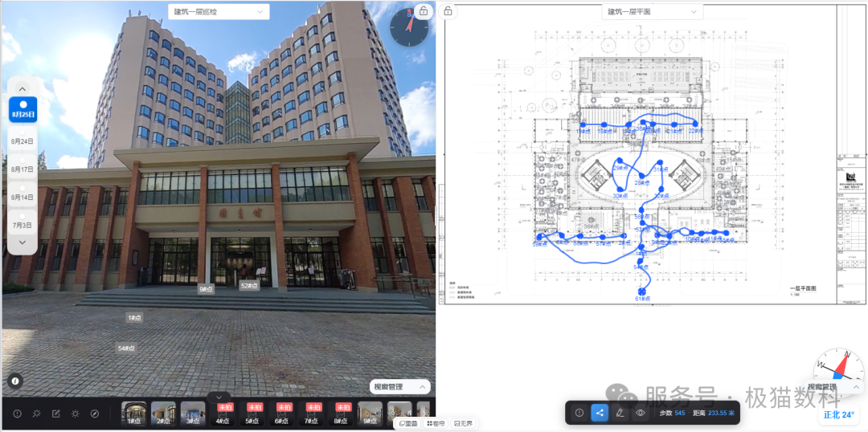Select the 59#点 node on the floor plan
868x432 pixels.
[x=539, y=237]
